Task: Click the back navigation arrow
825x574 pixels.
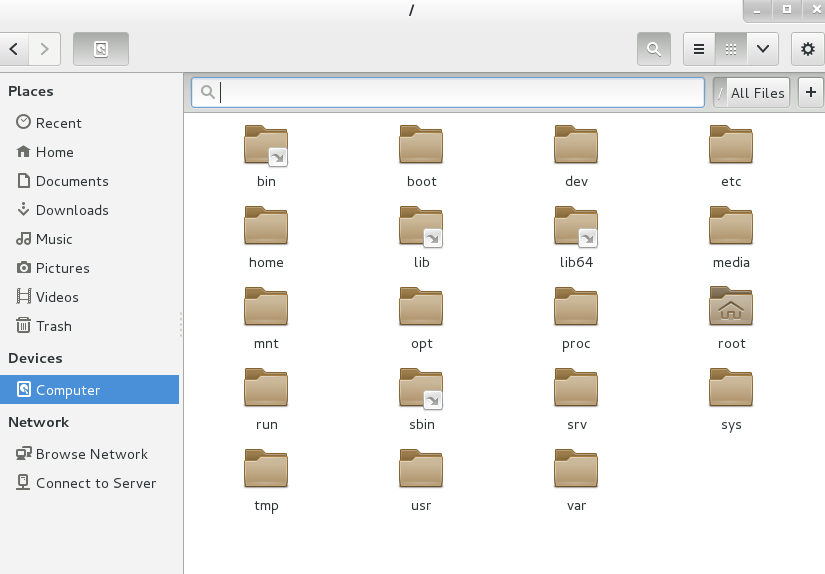Action: click(15, 48)
